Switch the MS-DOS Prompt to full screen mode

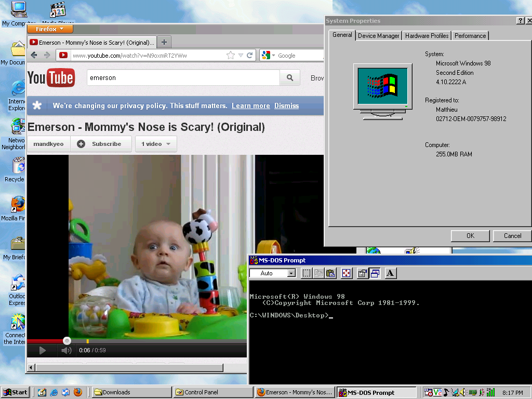point(346,273)
